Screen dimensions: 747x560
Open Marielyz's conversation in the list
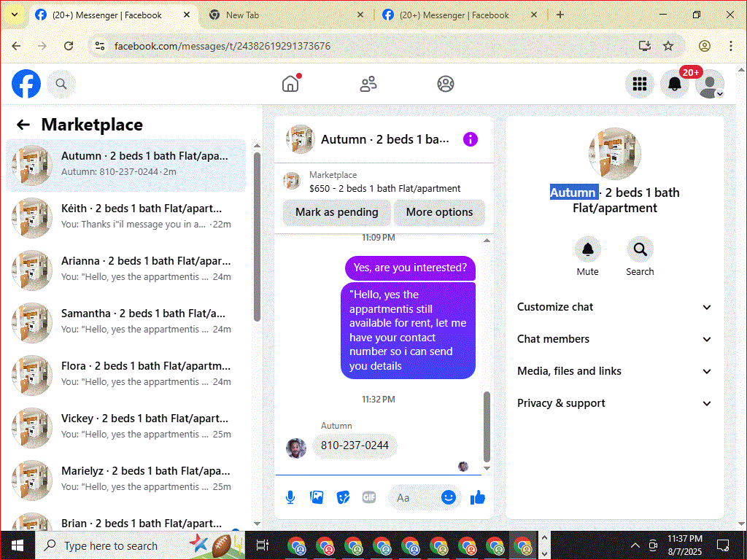[125, 480]
